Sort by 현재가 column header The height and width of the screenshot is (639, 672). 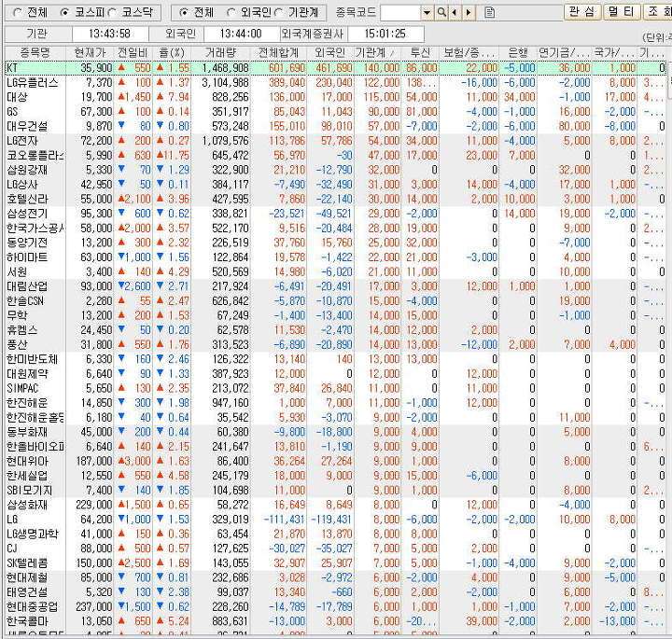[90, 52]
